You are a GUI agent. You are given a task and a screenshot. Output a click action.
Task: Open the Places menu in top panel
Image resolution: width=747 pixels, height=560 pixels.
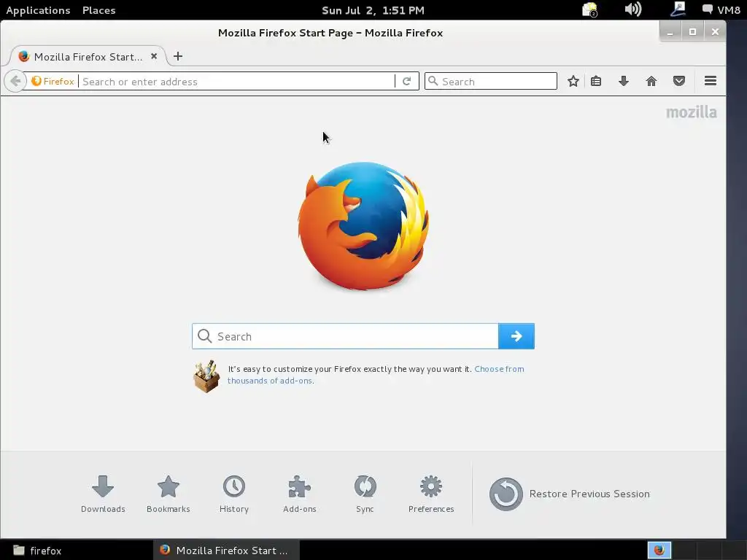[98, 10]
